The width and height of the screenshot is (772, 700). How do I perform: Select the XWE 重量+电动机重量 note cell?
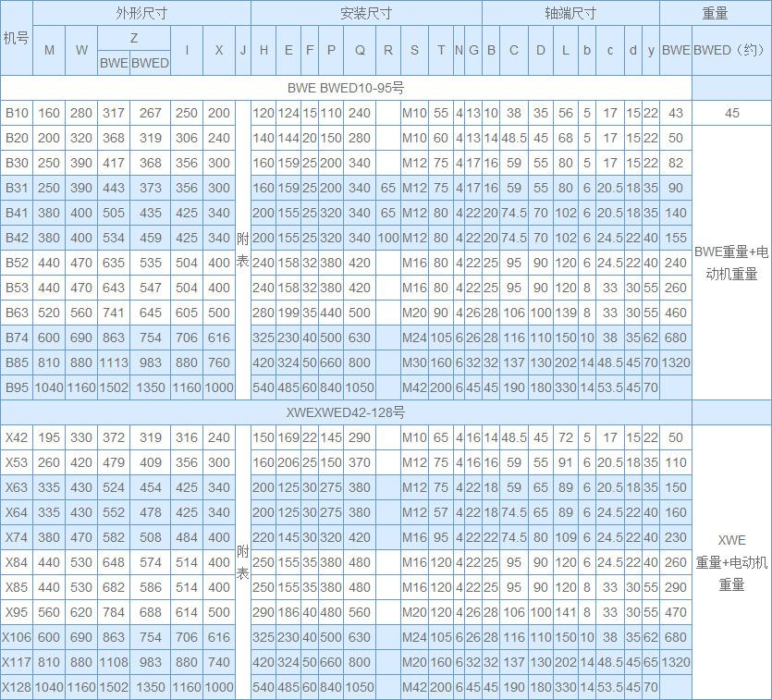[x=731, y=562]
